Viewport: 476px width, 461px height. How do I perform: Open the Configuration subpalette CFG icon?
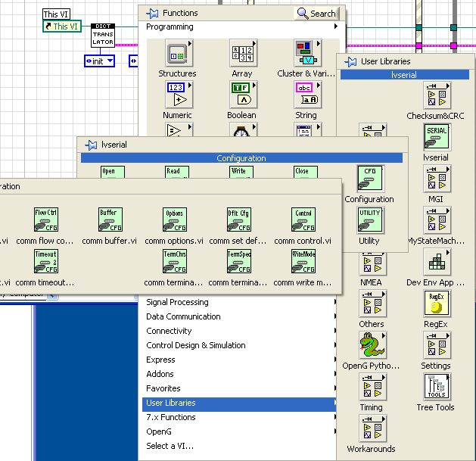(x=370, y=178)
